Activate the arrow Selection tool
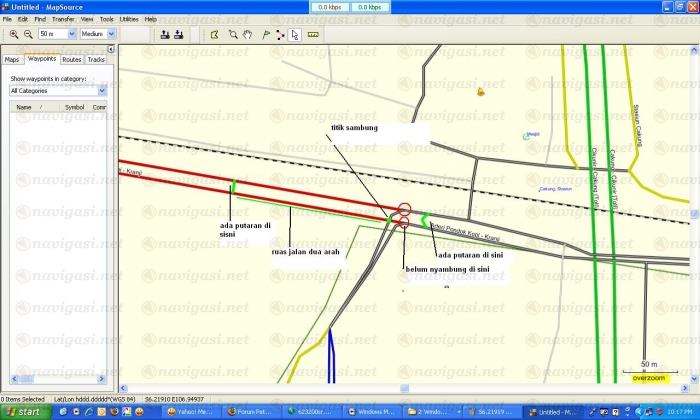 coord(296,33)
